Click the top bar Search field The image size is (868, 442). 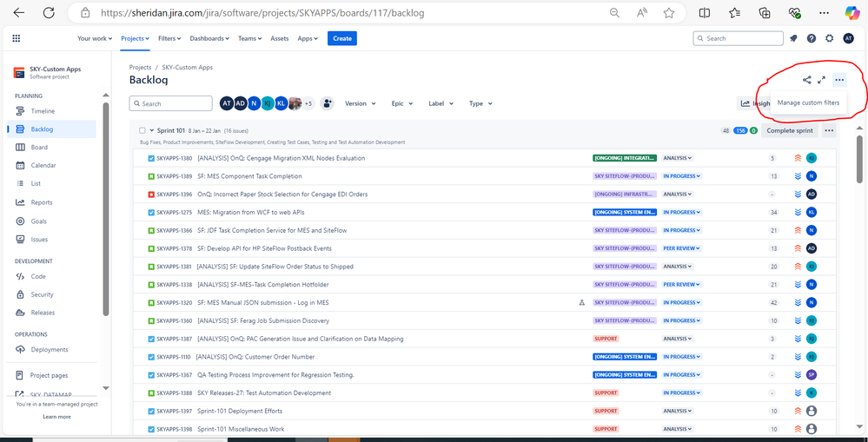tap(738, 38)
